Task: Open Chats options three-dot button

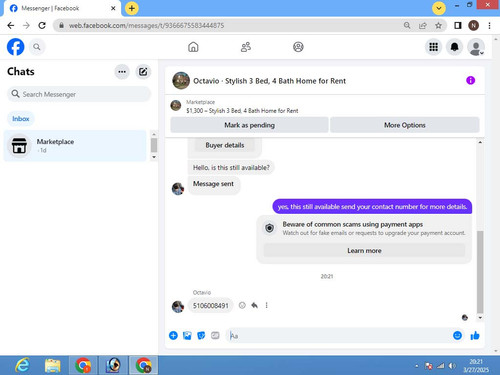Action: point(122,72)
